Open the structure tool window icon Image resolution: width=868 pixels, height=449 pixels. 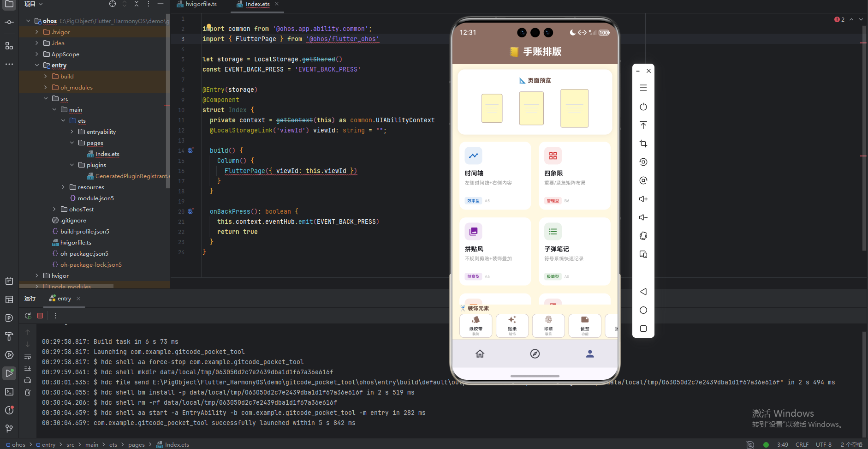click(x=9, y=46)
